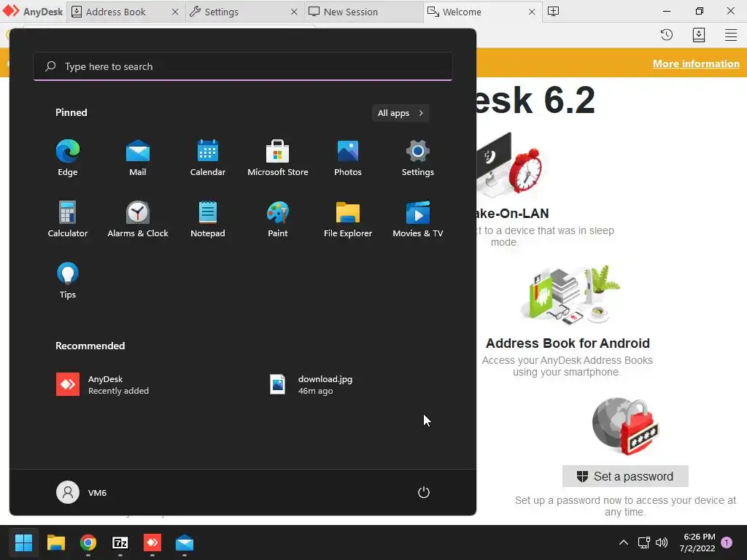Open Notepad from Start menu
The width and height of the screenshot is (747, 560).
(208, 219)
